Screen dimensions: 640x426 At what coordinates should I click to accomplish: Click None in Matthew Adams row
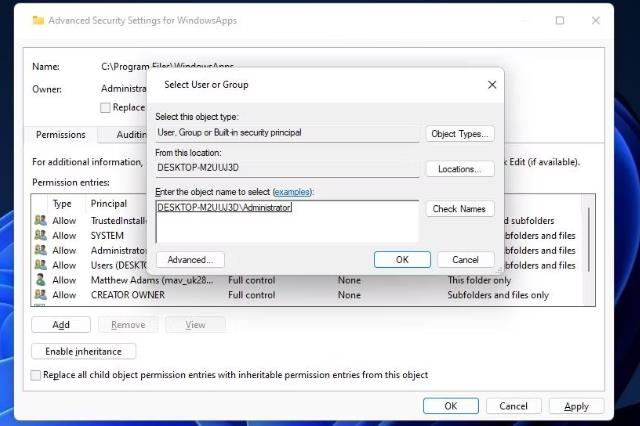pos(349,280)
